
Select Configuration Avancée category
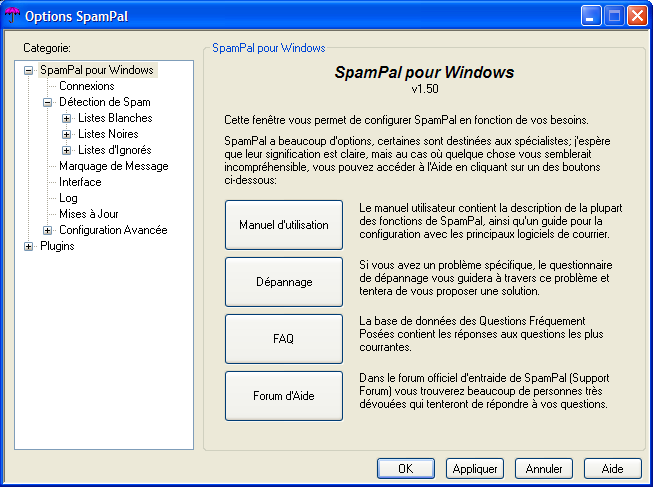(x=113, y=230)
